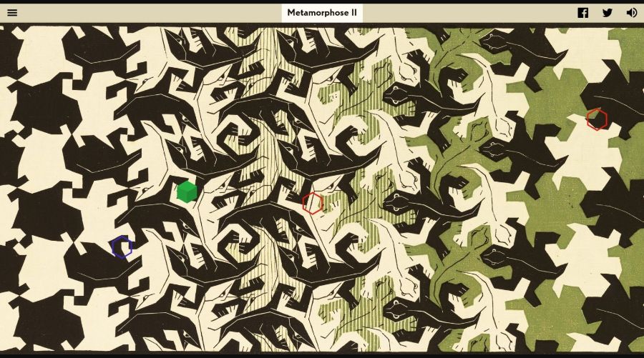This screenshot has height=358, width=644.
Task: Open the hamburger menu
Action: 12,13
